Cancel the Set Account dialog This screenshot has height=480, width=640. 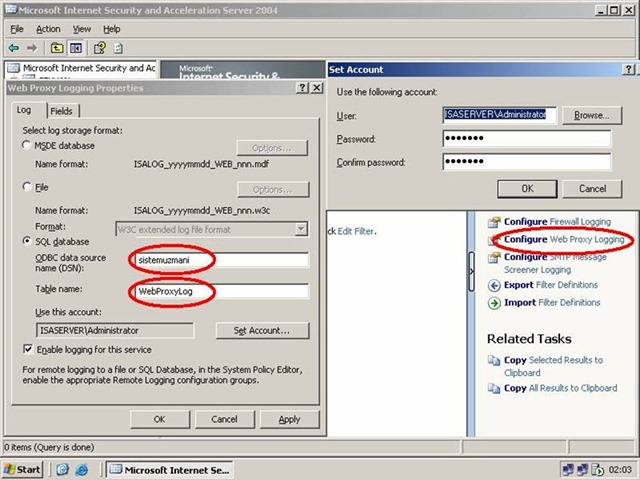coord(592,189)
